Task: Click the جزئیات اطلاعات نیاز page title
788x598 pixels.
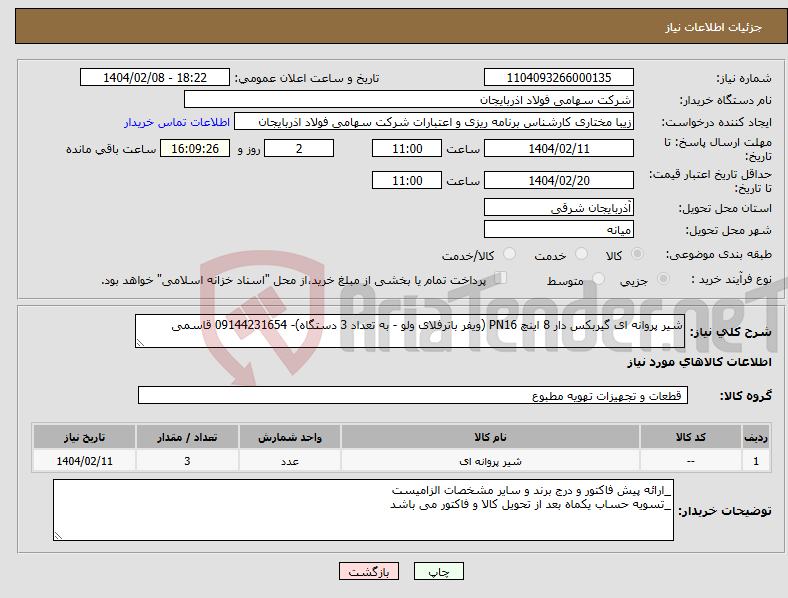Action: pyautogui.click(x=714, y=27)
